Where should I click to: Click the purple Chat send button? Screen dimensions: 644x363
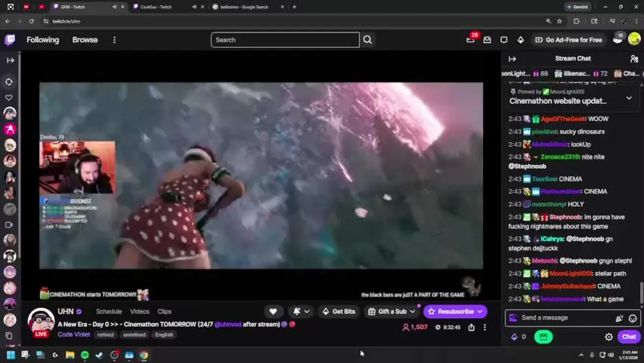(629, 337)
